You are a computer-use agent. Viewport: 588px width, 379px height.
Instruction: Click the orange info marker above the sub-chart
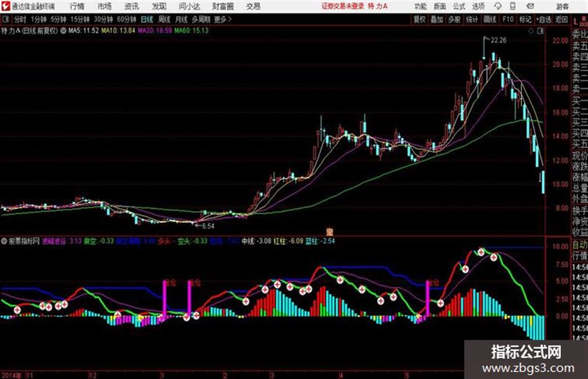tap(330, 232)
